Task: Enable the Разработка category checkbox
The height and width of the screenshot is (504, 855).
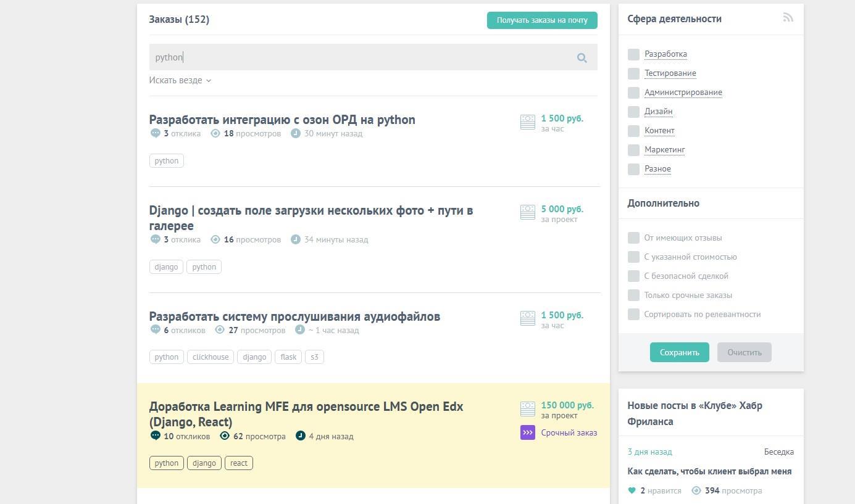Action: [633, 54]
